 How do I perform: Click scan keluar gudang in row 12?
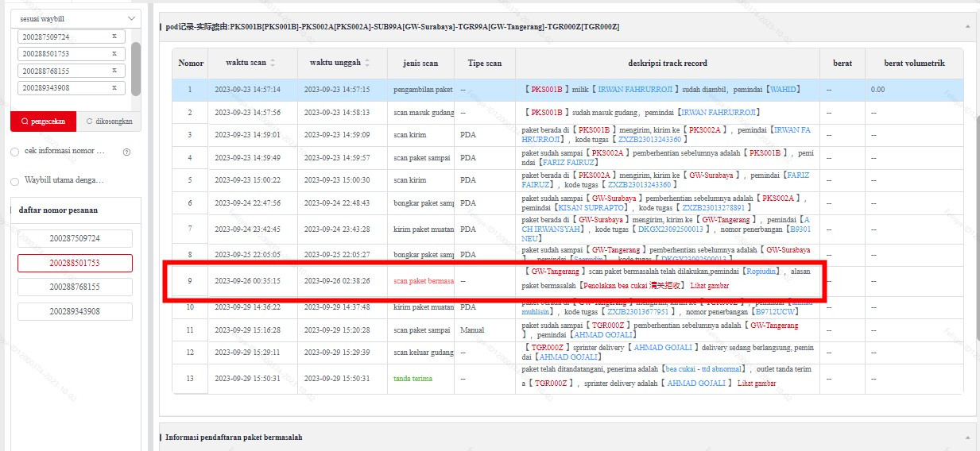423,352
